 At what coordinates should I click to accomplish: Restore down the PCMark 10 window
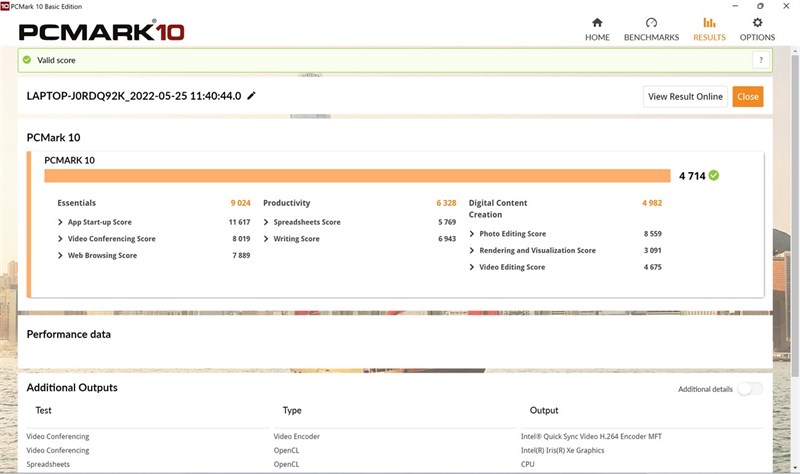[760, 6]
